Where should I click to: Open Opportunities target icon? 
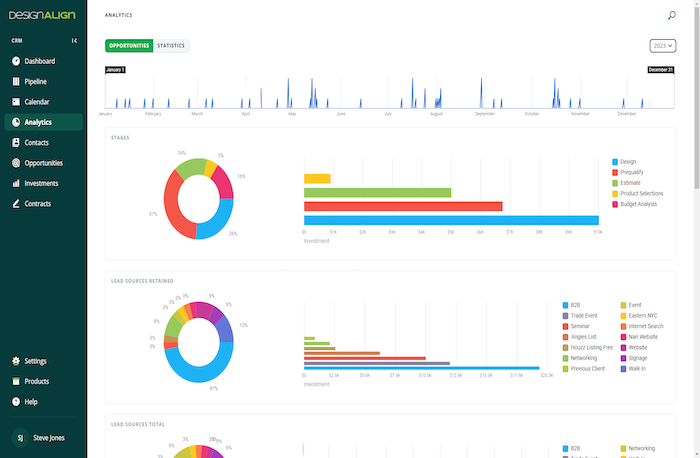point(16,163)
